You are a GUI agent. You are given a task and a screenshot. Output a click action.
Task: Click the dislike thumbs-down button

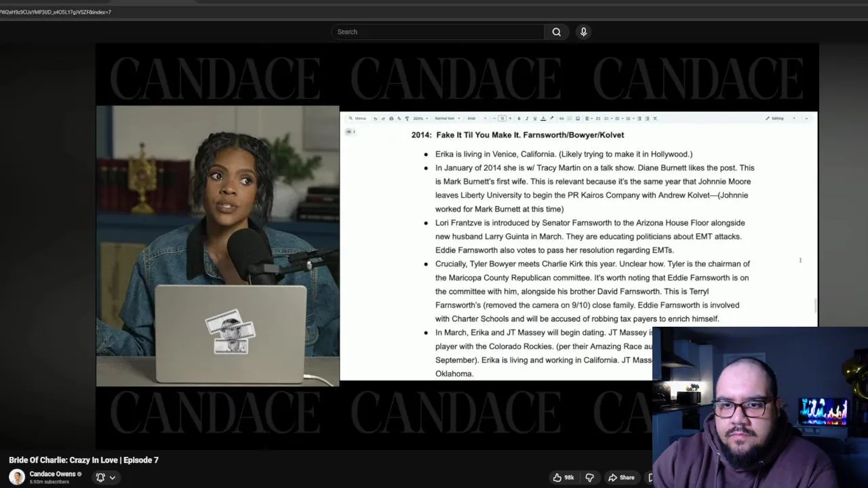[589, 477]
